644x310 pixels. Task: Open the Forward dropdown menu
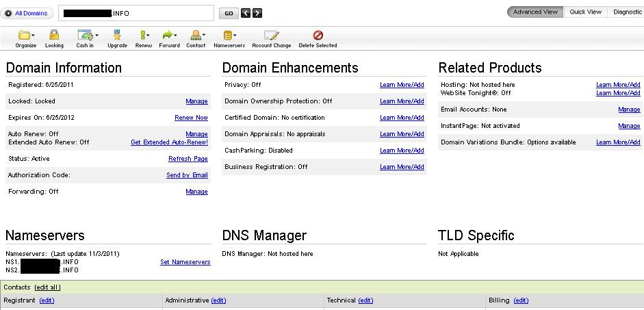coord(176,36)
